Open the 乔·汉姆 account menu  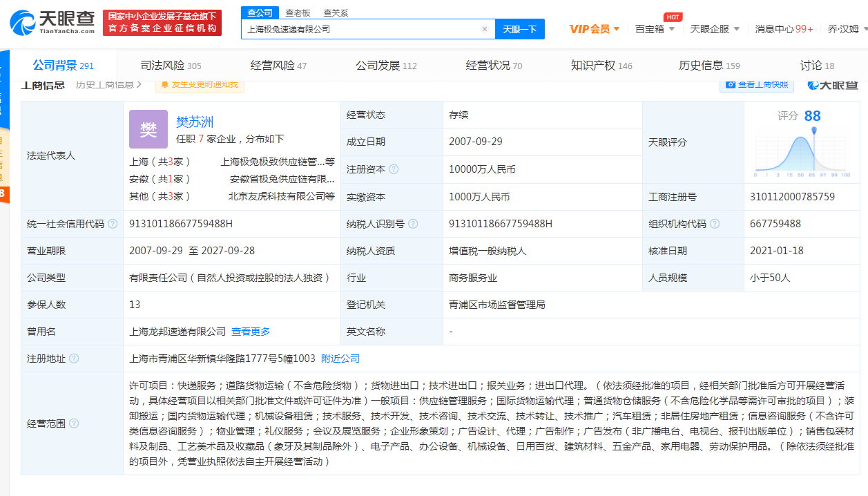tap(847, 29)
